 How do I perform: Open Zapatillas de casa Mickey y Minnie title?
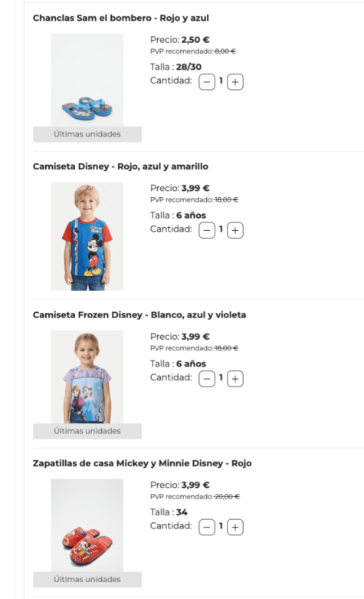coord(142,463)
